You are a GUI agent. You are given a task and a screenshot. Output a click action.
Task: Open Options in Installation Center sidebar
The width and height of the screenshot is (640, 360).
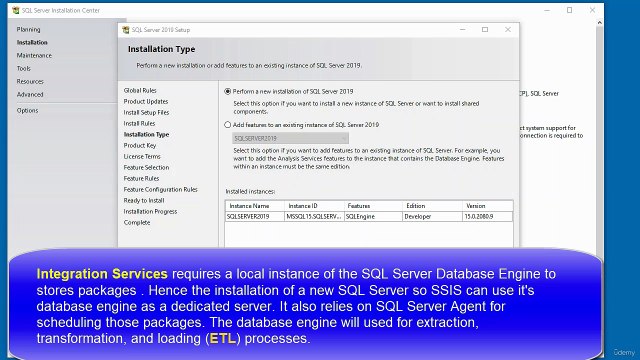pyautogui.click(x=27, y=111)
